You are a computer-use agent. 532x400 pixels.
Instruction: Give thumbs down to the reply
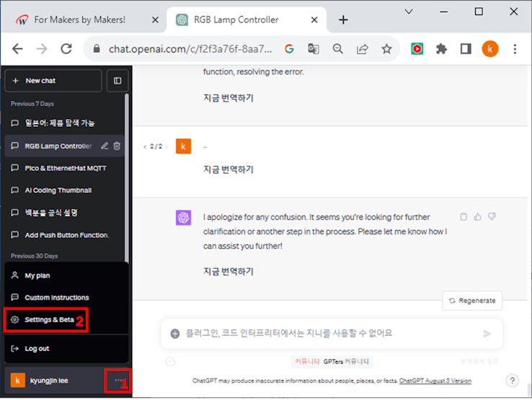point(492,216)
